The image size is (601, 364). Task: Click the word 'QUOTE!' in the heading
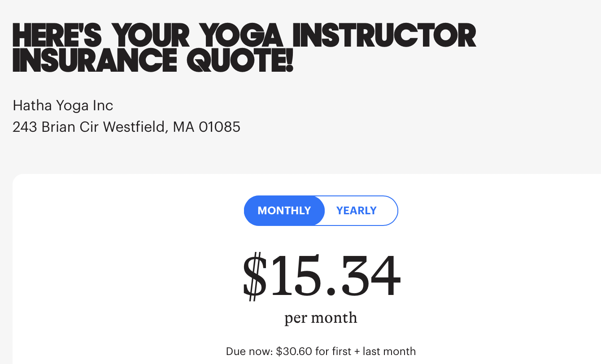[x=240, y=61]
